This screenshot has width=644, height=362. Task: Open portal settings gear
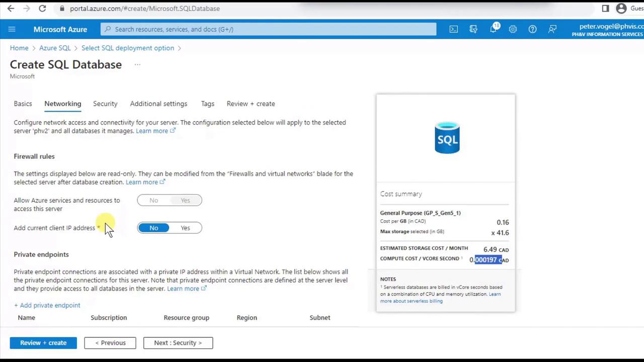(513, 29)
